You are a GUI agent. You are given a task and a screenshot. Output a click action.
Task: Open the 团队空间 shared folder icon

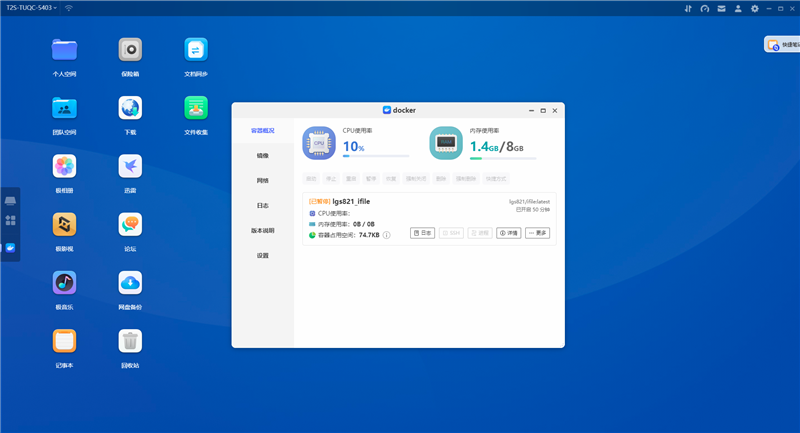64,108
